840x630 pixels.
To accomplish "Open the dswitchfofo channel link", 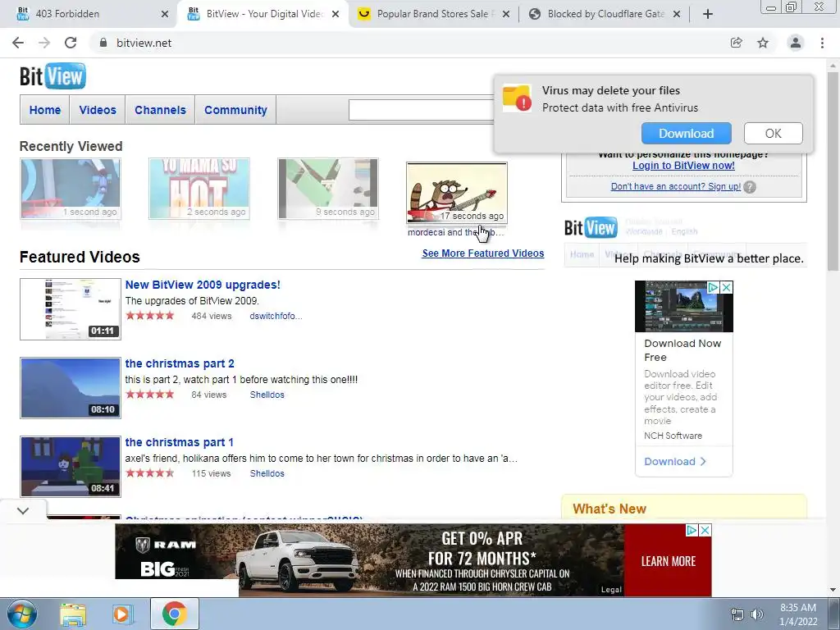I will [x=276, y=316].
